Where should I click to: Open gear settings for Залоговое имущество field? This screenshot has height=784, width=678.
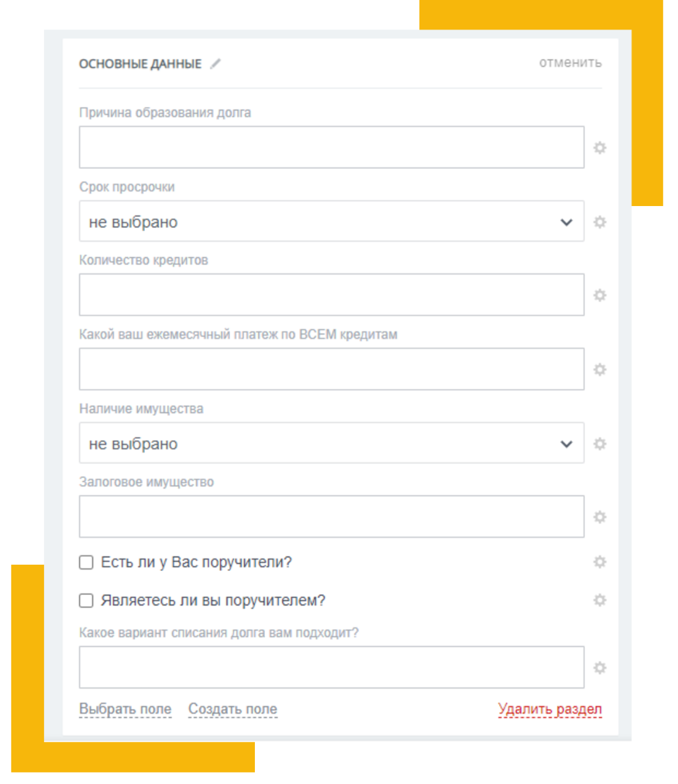pos(600,517)
